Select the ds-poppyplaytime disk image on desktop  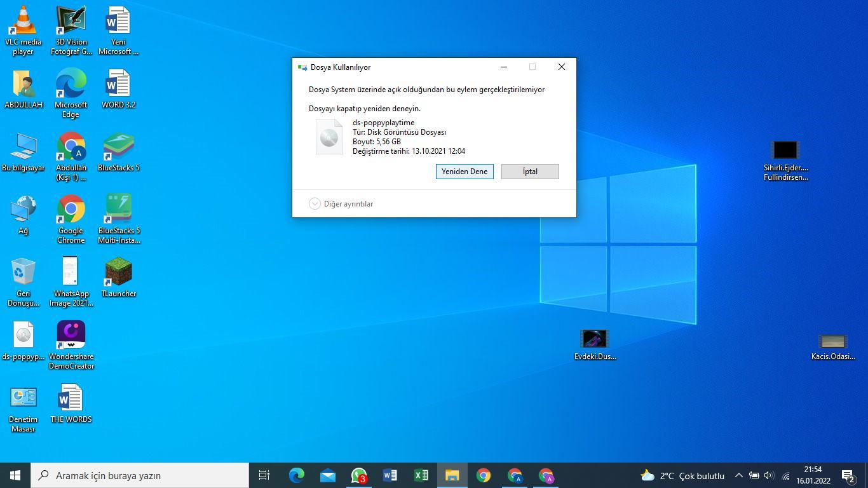pos(24,341)
